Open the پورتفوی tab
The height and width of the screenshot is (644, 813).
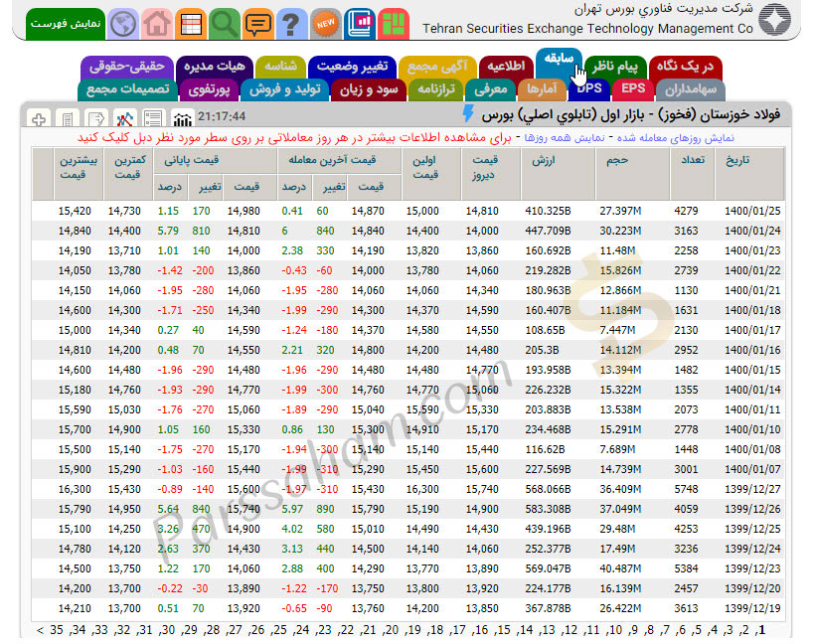[x=209, y=89]
